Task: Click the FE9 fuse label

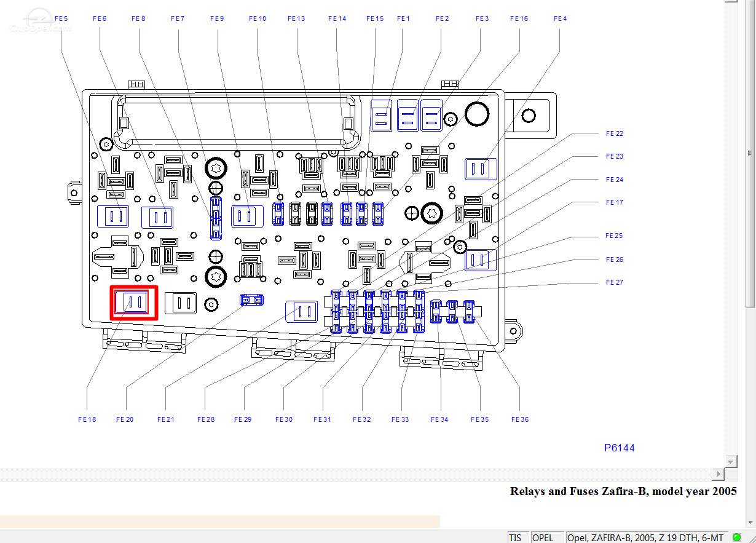Action: coord(217,18)
